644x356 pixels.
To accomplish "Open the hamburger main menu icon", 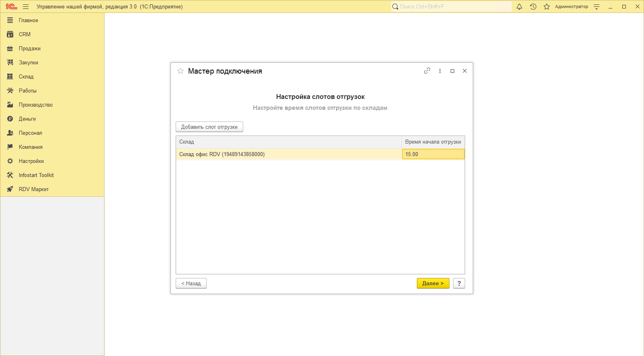I will pos(26,6).
